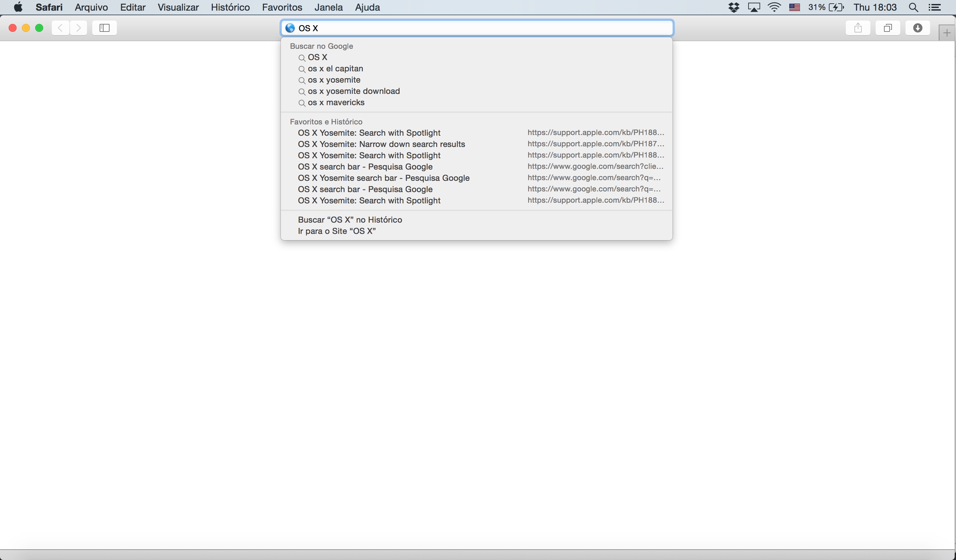Minimize the Safari window with yellow button

tap(26, 28)
